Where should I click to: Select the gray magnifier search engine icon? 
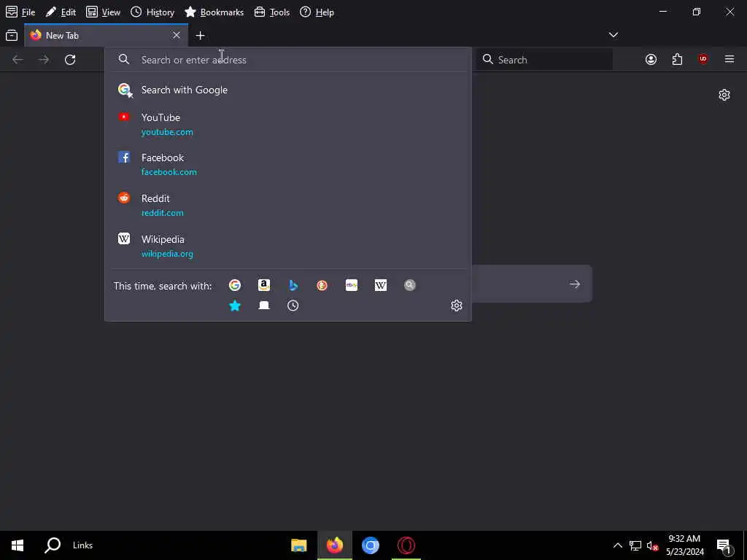(x=410, y=285)
